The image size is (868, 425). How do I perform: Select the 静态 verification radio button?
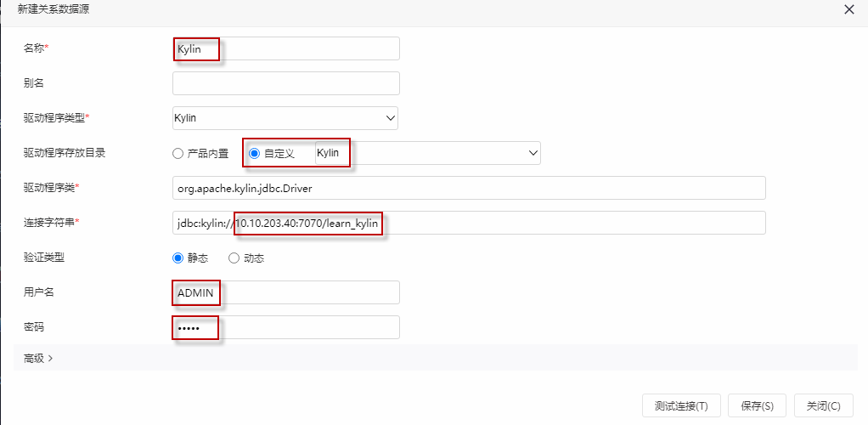178,258
